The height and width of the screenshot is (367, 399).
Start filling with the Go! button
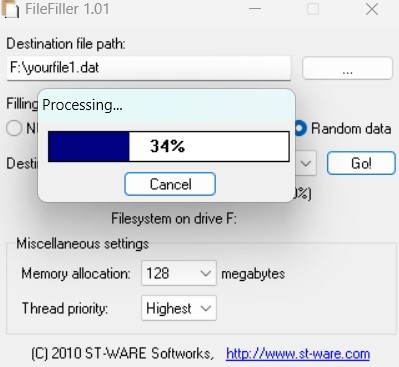(361, 163)
